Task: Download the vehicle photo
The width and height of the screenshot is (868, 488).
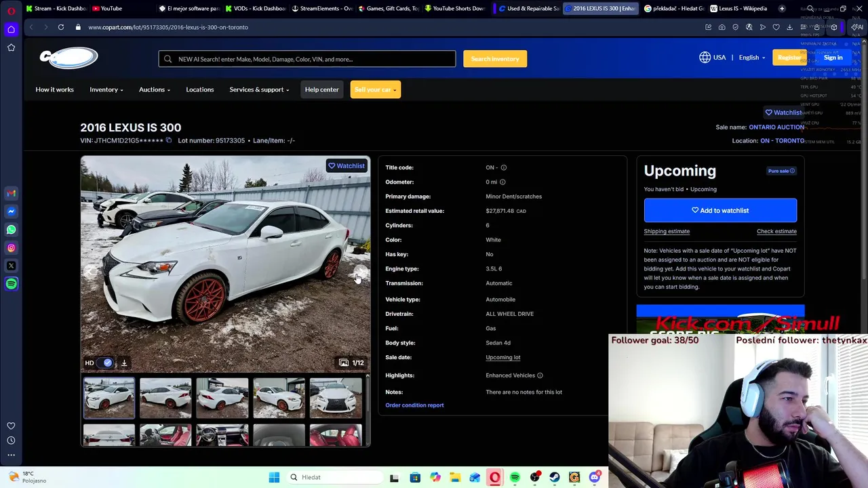Action: point(124,363)
